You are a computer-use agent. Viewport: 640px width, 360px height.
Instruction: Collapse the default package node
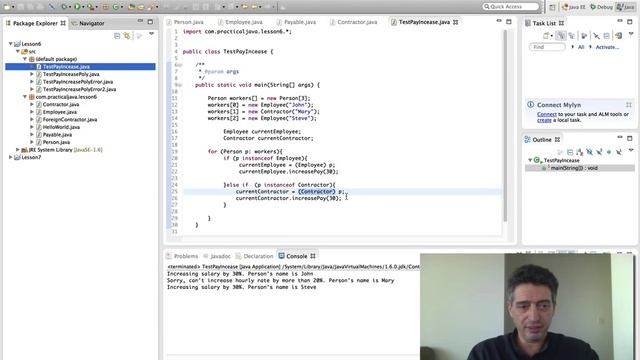coord(25,59)
